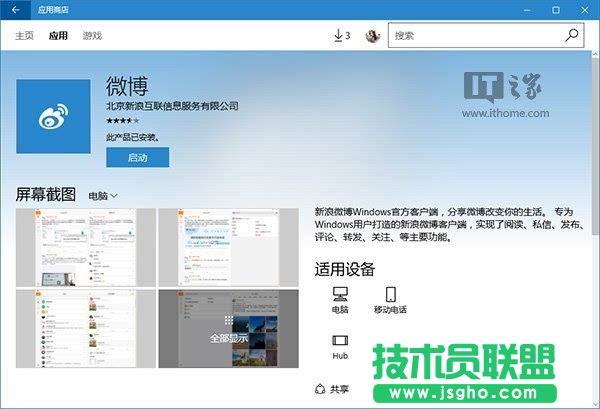Image resolution: width=600 pixels, height=409 pixels.
Task: Switch to the 游戏 (Games) tab
Action: click(92, 36)
